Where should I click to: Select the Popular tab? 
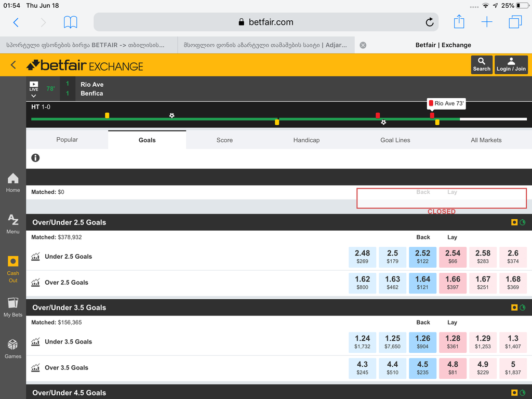(67, 140)
